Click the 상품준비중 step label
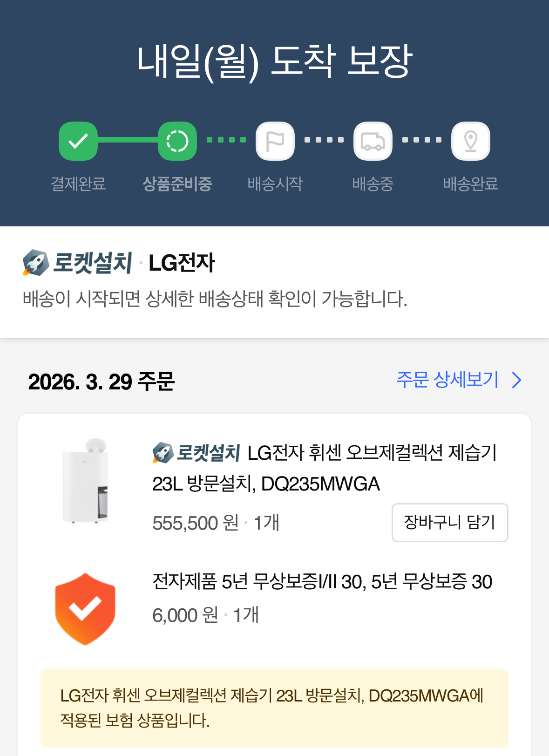 [177, 184]
